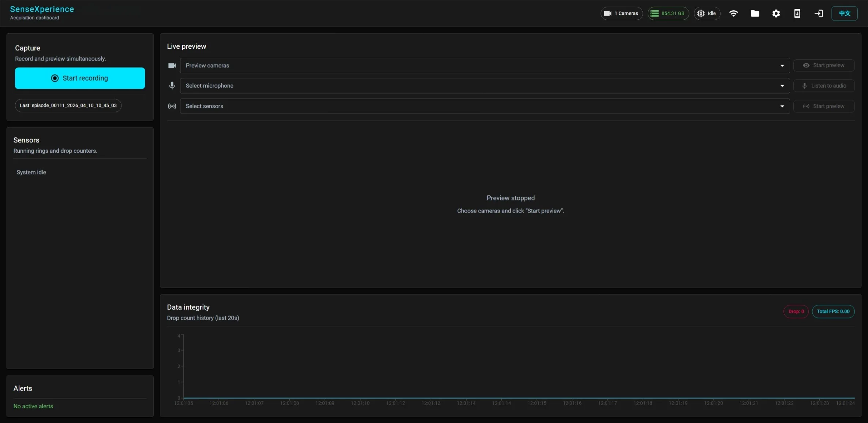
Task: Click the logout arrow icon
Action: (x=819, y=14)
